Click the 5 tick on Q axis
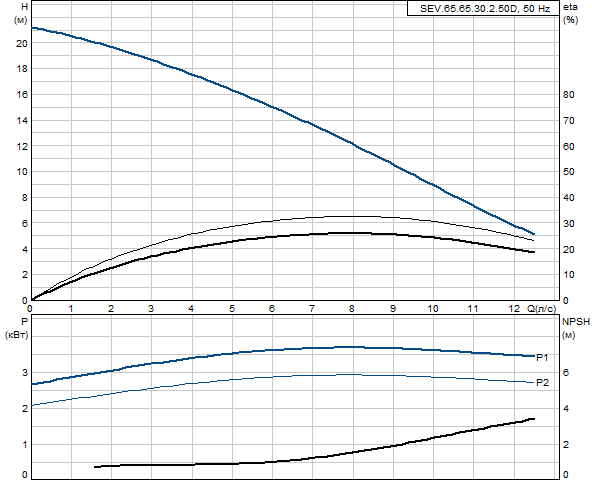The height and width of the screenshot is (480, 592). pyautogui.click(x=232, y=309)
